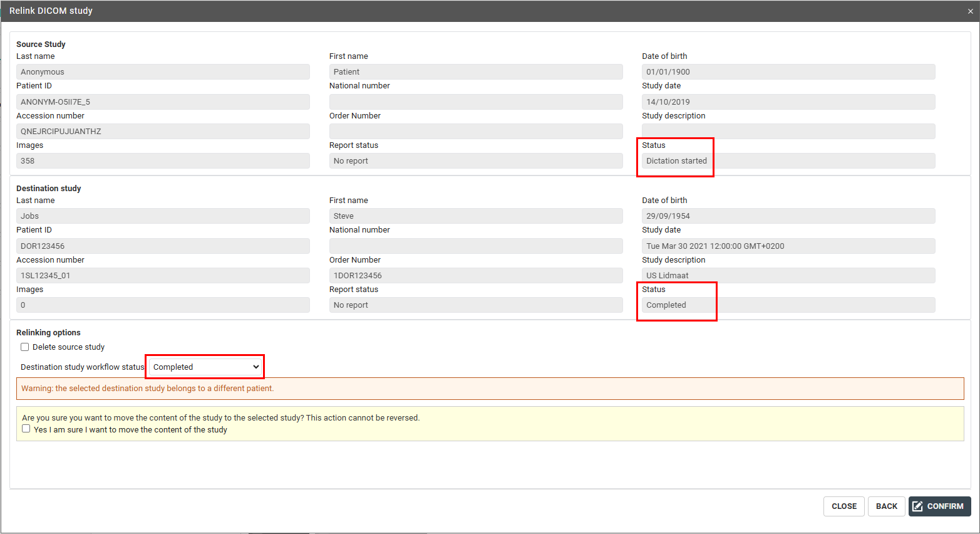Select destination Patient ID field DOR123456

(x=163, y=246)
